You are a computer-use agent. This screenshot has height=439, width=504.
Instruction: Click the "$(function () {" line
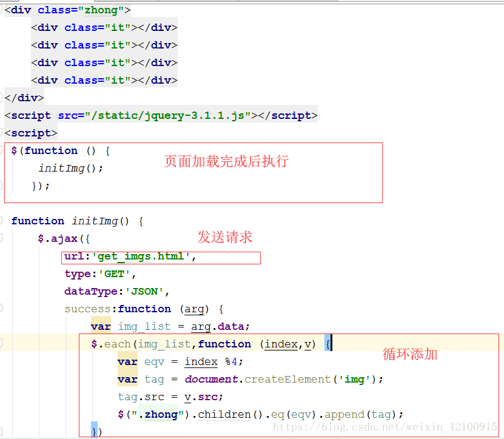[61, 151]
